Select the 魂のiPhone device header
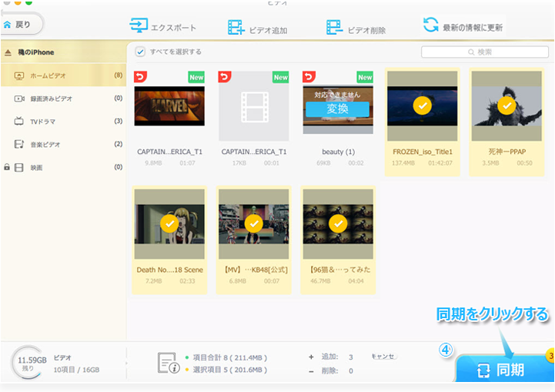555x392 pixels. pos(64,52)
